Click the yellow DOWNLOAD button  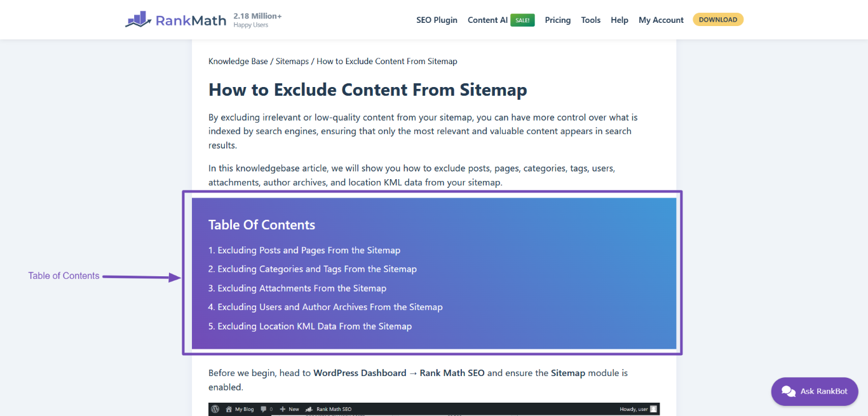[718, 20]
